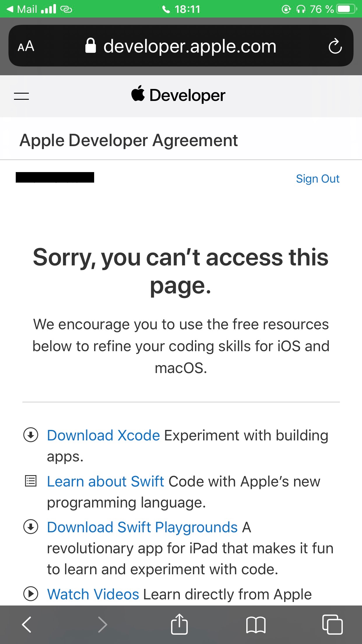Tap the document icon beside Swift
Image resolution: width=362 pixels, height=644 pixels.
coord(31,481)
